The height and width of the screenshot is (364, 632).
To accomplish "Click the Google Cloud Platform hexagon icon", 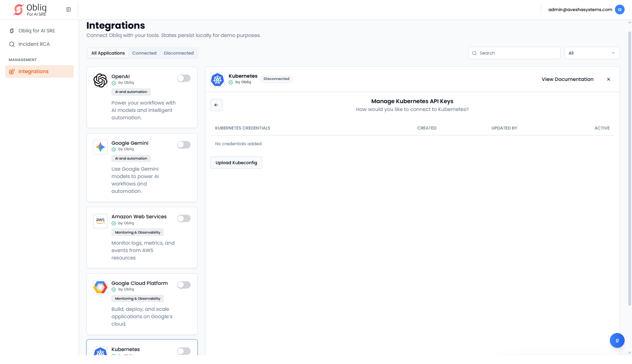I will tap(100, 287).
